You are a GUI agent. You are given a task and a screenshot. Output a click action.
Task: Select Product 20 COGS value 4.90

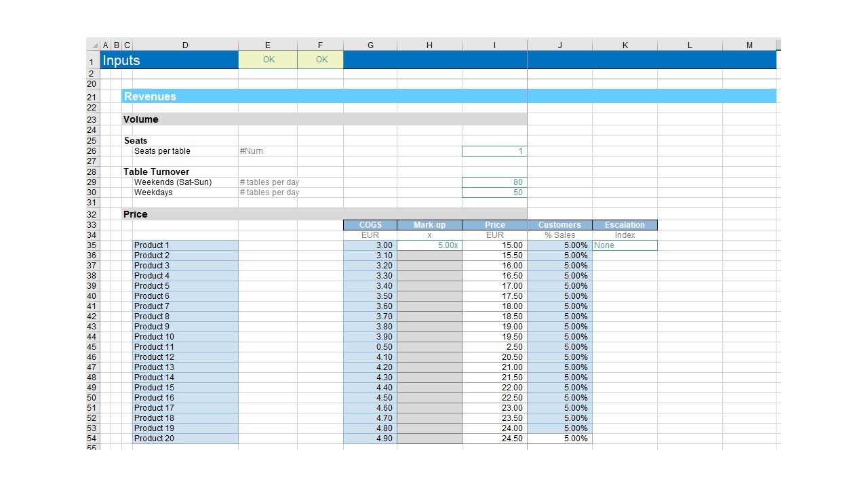pyautogui.click(x=370, y=439)
